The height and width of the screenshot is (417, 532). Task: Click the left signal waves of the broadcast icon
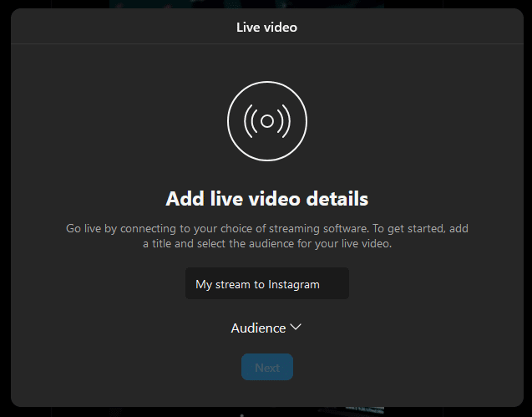[x=250, y=121]
